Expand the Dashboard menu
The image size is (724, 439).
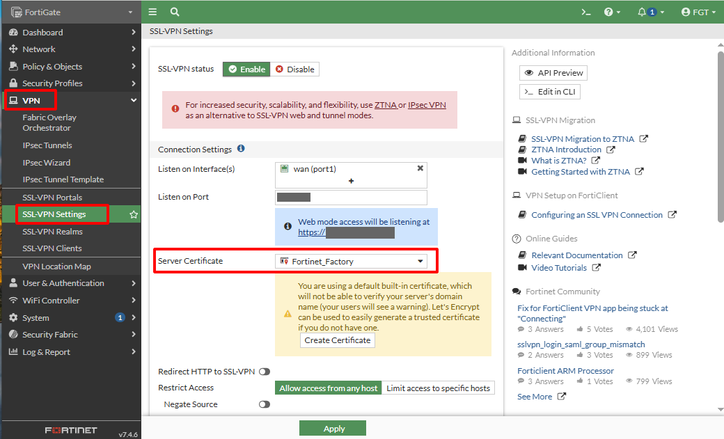point(71,32)
